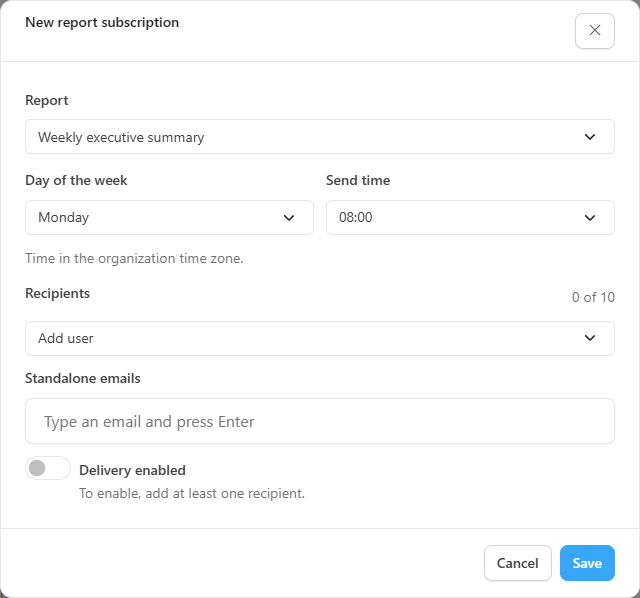
Task: Click the 'Delivery enabled' label
Action: click(x=132, y=470)
